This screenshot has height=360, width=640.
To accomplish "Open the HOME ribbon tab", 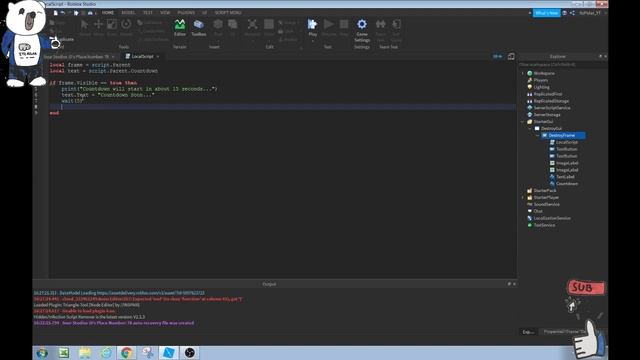I will [x=108, y=13].
